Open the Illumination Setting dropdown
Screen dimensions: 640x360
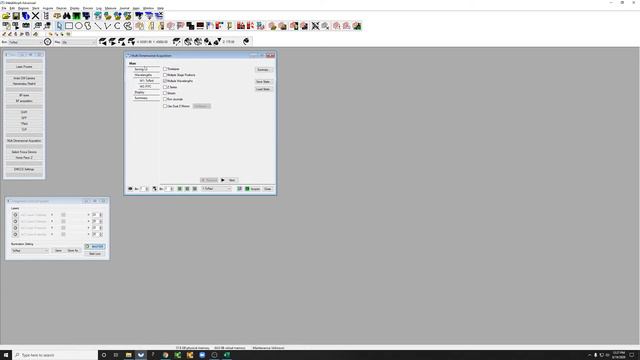(x=30, y=251)
